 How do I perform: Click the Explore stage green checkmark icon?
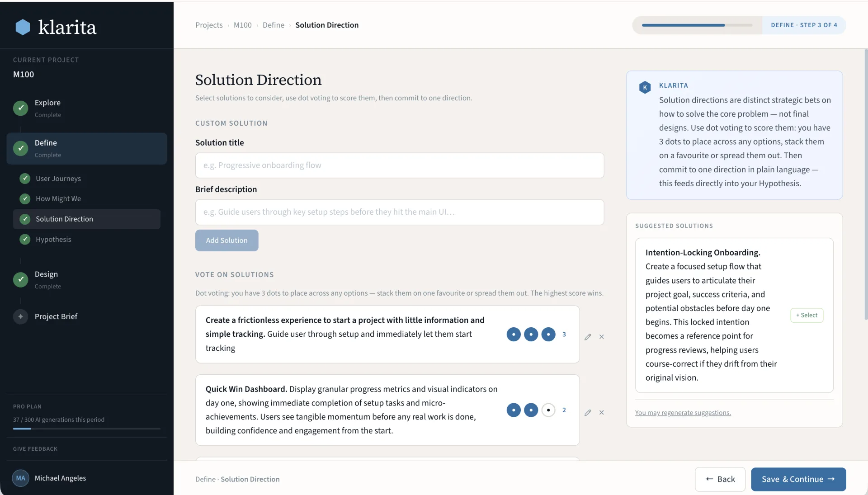(x=20, y=108)
